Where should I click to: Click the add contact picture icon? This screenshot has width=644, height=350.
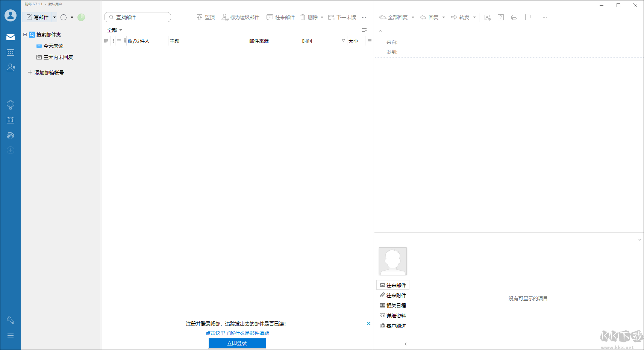click(488, 17)
